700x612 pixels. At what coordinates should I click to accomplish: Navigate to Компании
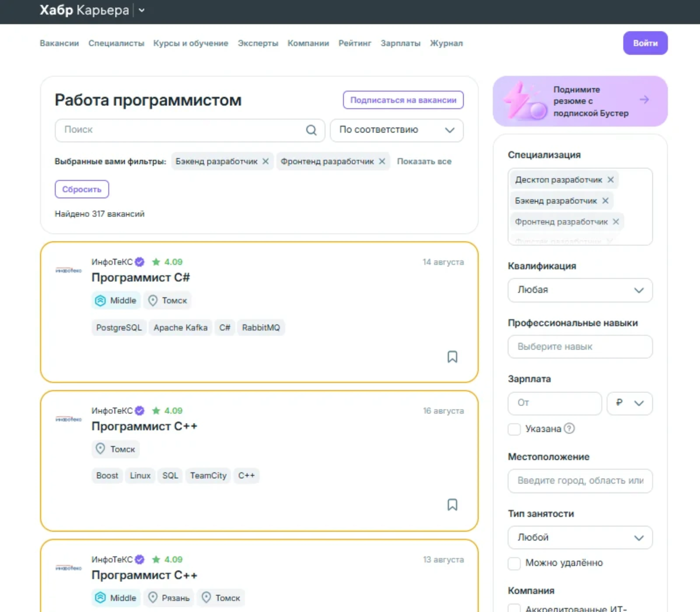coord(308,43)
